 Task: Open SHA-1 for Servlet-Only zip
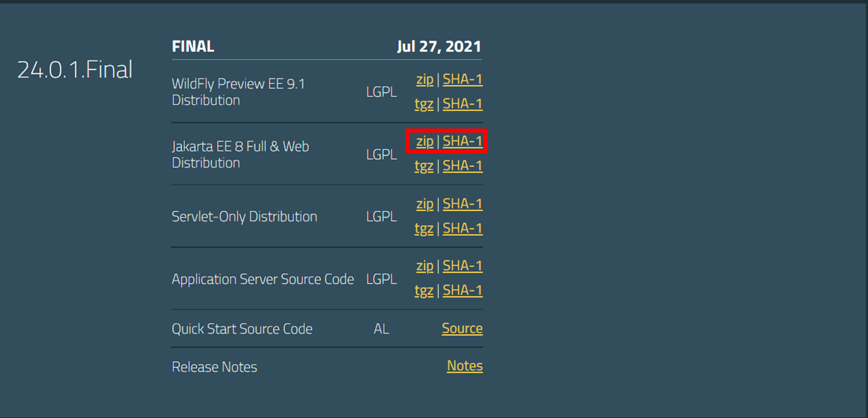[462, 204]
